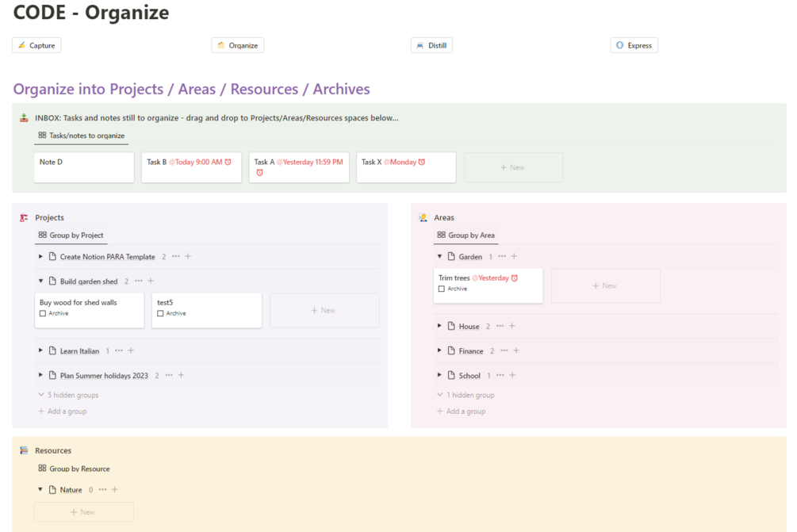The height and width of the screenshot is (532, 797).
Task: Click the plus icon beside the Garden group
Action: pyautogui.click(x=514, y=257)
